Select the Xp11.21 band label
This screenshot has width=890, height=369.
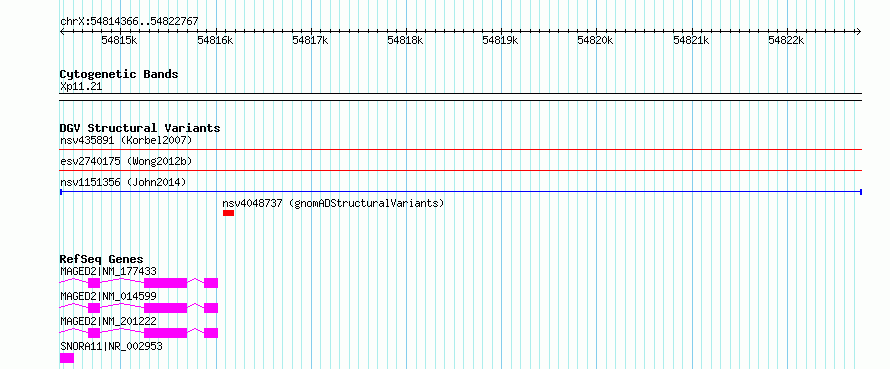tap(81, 87)
